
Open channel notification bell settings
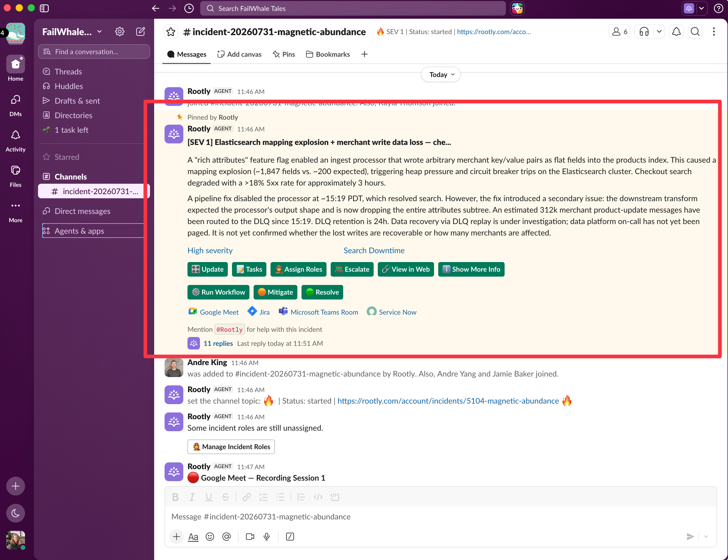pyautogui.click(x=676, y=32)
